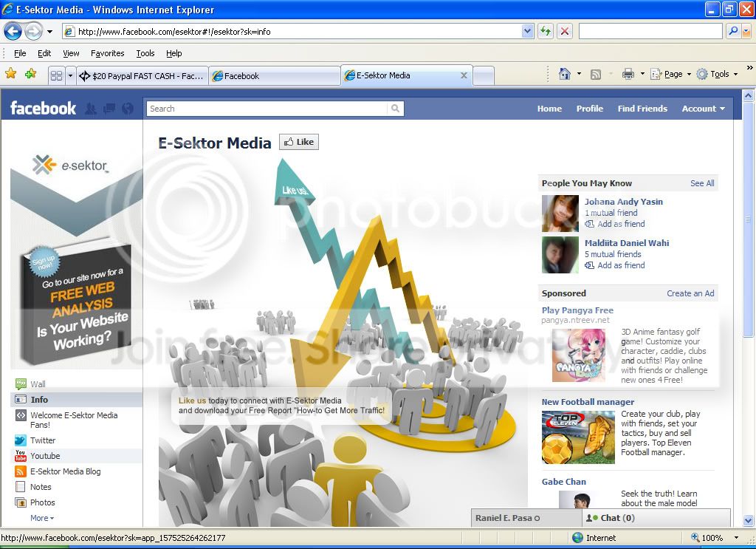Show Quick Tabs thumbnail view
The height and width of the screenshot is (549, 756).
(x=56, y=76)
